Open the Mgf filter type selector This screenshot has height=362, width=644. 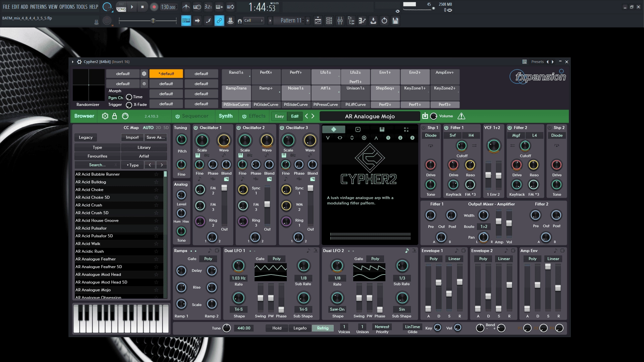[516, 135]
